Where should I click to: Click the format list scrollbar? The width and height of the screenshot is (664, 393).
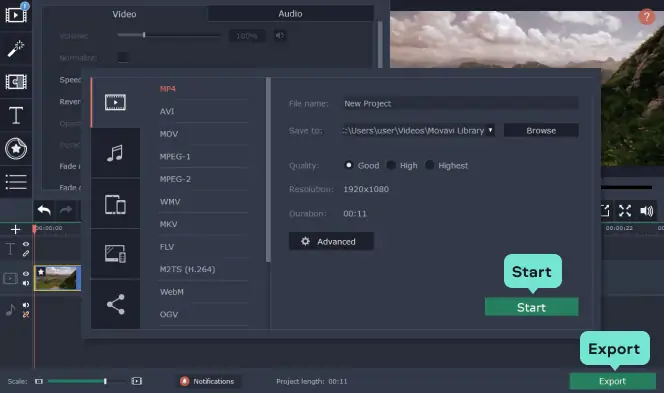click(x=268, y=169)
